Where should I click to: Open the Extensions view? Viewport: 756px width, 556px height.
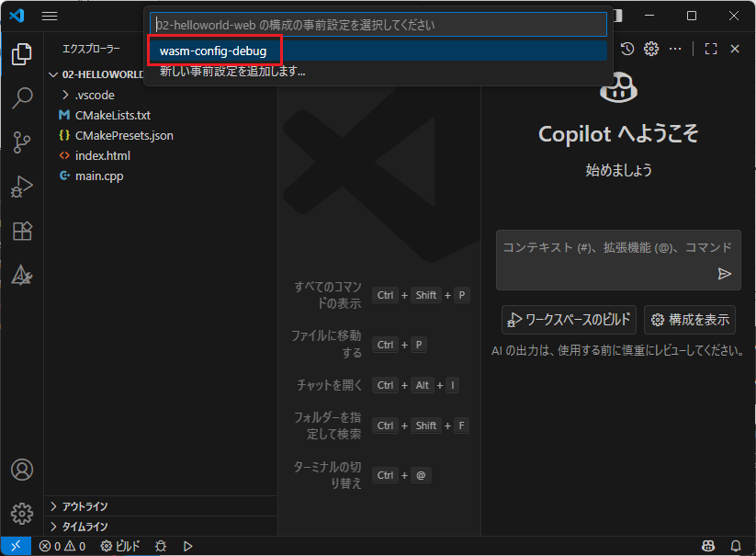pos(22,231)
